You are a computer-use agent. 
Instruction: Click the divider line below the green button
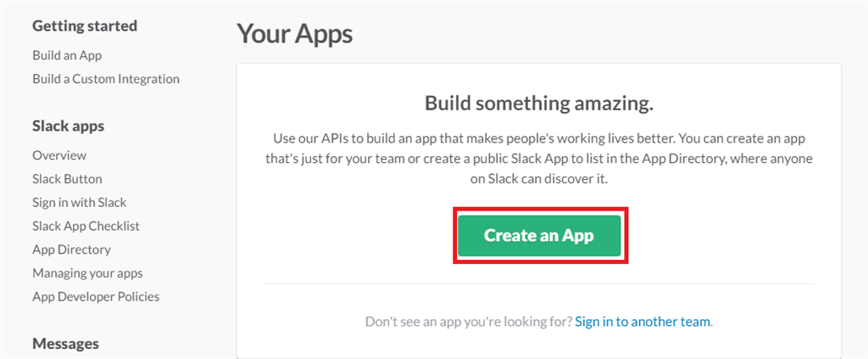(538, 283)
